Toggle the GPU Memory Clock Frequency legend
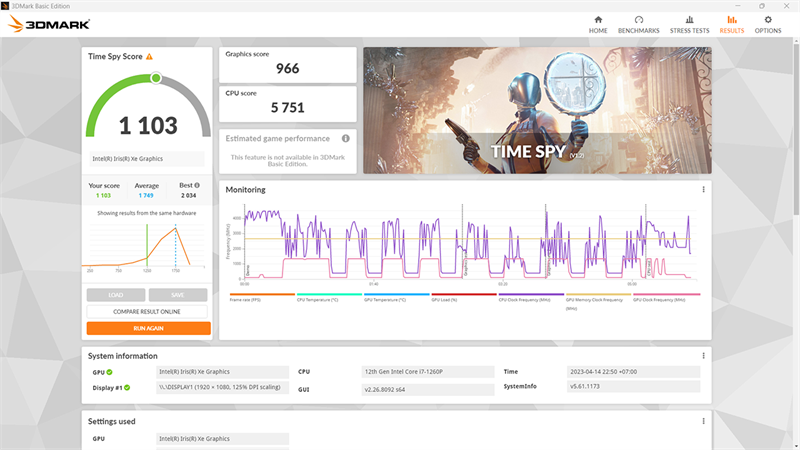 pyautogui.click(x=598, y=301)
